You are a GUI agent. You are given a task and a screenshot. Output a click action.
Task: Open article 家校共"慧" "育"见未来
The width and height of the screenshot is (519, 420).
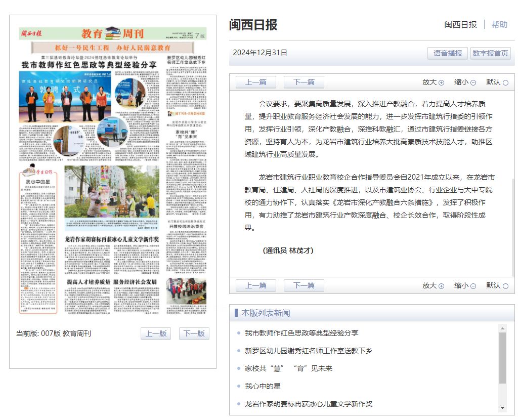[288, 368]
